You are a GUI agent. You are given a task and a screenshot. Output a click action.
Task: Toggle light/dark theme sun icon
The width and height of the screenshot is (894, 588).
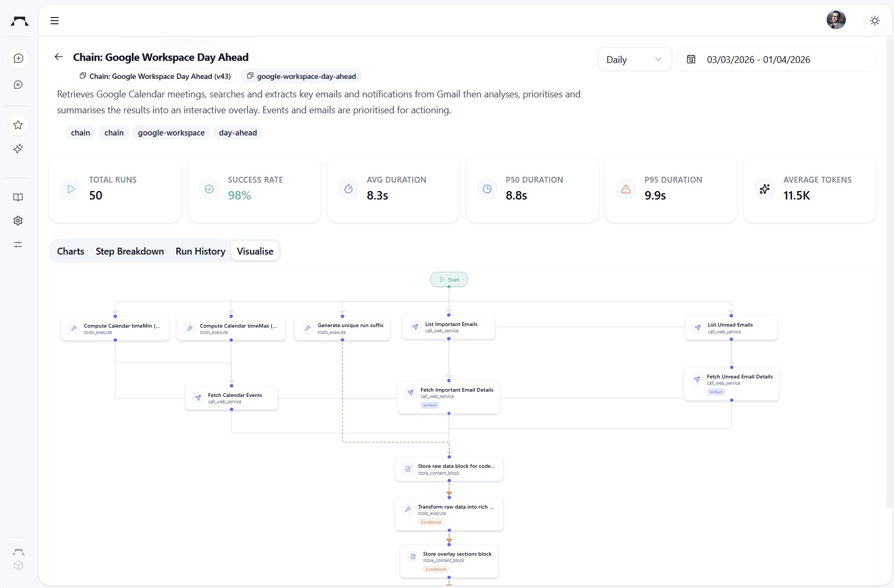click(875, 21)
